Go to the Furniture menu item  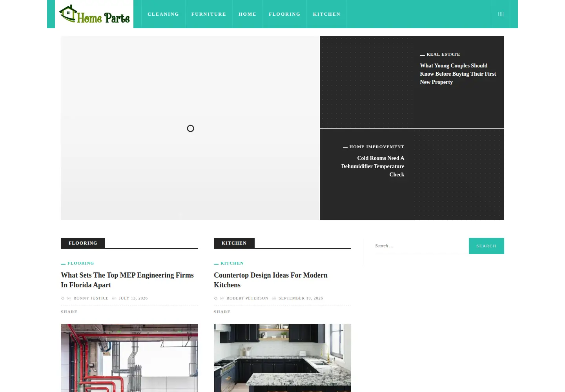click(209, 14)
